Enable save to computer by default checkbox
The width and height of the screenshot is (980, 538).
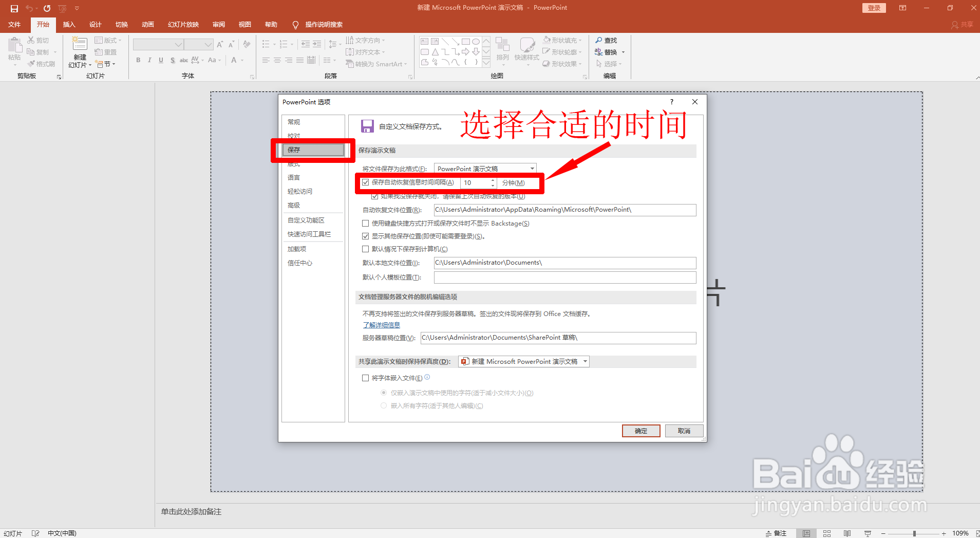coord(366,249)
